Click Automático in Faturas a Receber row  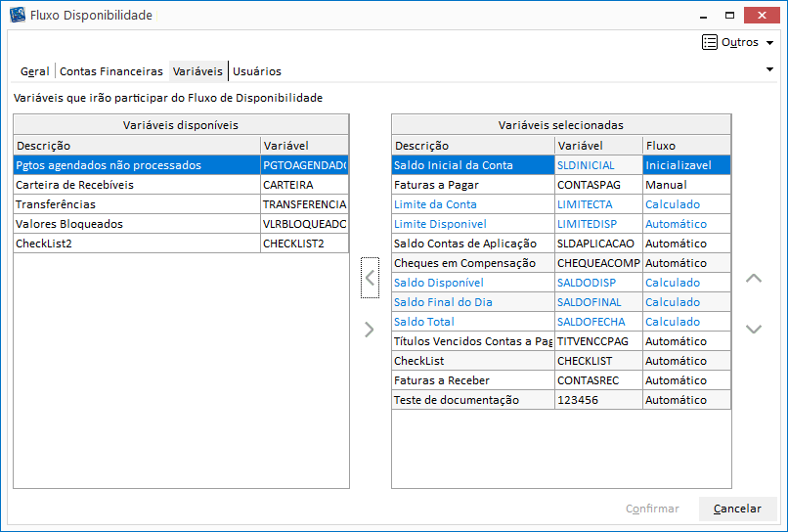click(686, 381)
